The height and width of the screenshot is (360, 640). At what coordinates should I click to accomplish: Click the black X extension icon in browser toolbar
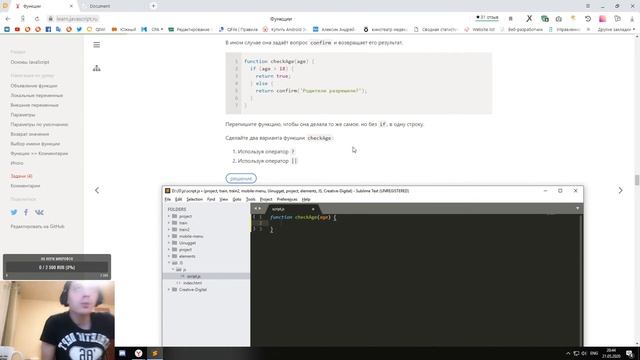529,19
